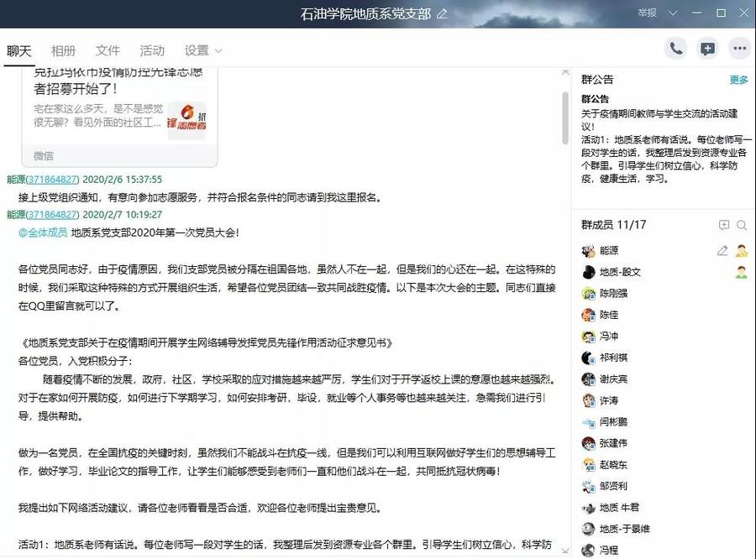Screen dimensions: 756x559
Task: Open the 文件 tab
Action: (108, 50)
